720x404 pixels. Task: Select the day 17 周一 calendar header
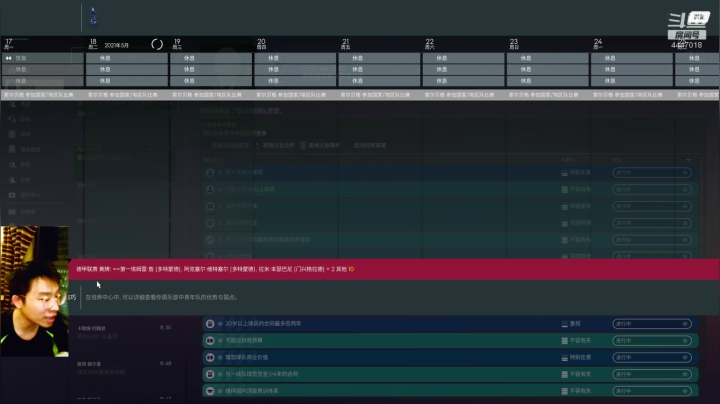point(9,44)
